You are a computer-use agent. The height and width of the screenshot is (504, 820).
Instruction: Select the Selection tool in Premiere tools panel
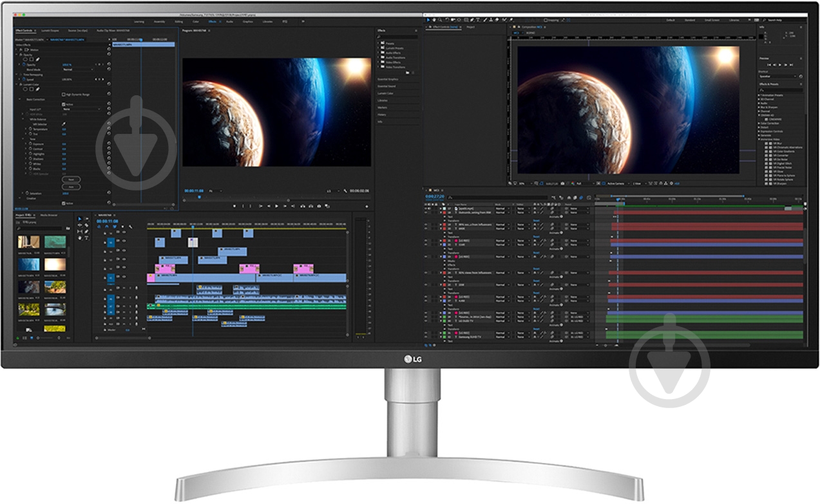point(80,219)
